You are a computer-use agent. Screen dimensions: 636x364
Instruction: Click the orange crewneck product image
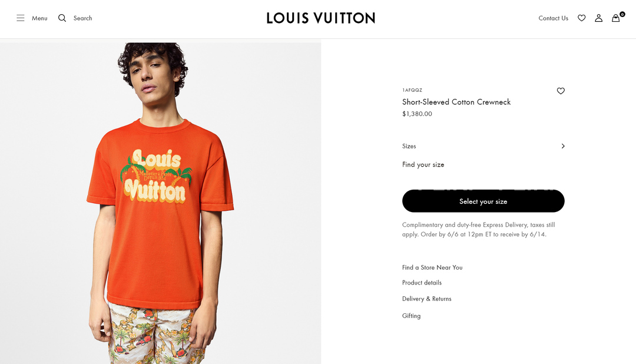click(x=160, y=224)
